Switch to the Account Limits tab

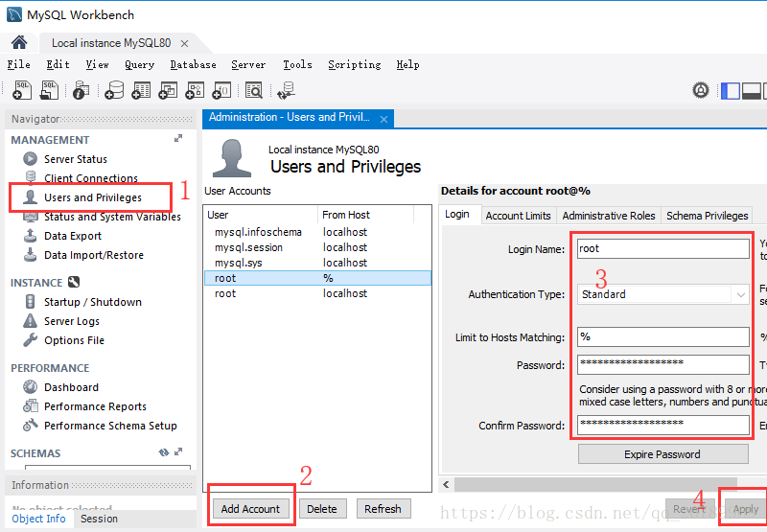point(518,216)
